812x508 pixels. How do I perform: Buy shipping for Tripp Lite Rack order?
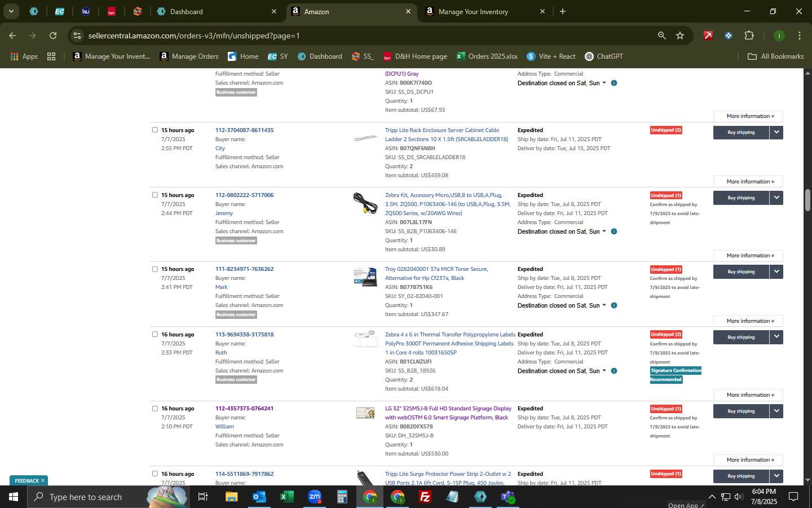[x=741, y=132]
